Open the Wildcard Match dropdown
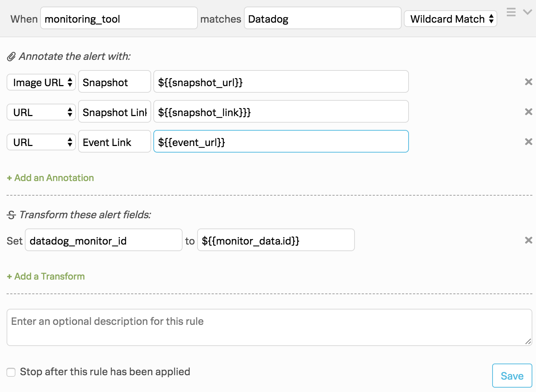536x392 pixels. (450, 19)
